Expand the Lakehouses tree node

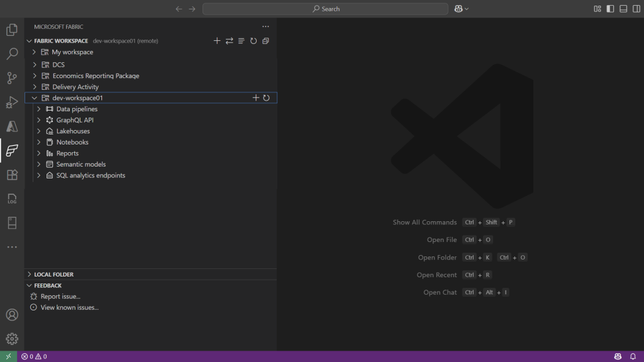tap(39, 131)
